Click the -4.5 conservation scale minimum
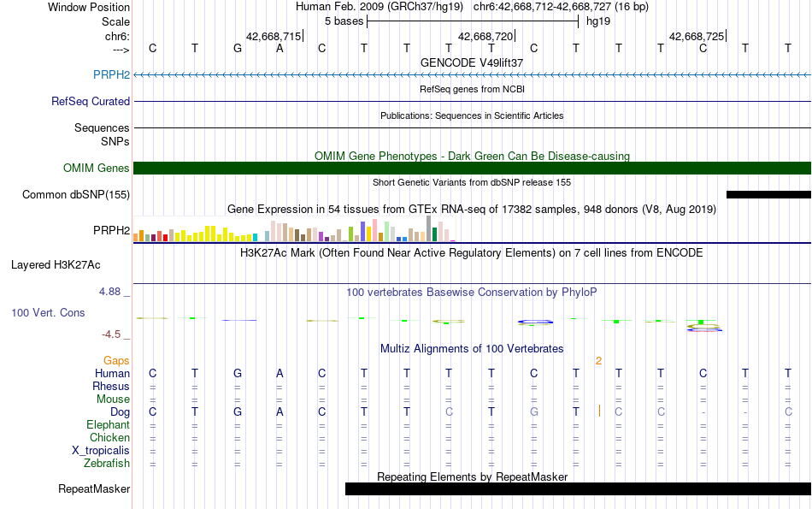812x509 pixels. [111, 334]
